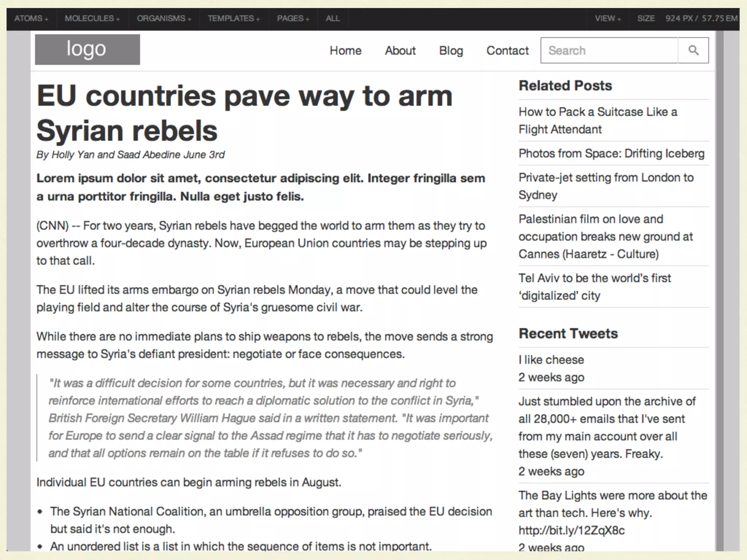Expand the PAGES menu
Screen dimensions: 747x560
pyautogui.click(x=293, y=19)
